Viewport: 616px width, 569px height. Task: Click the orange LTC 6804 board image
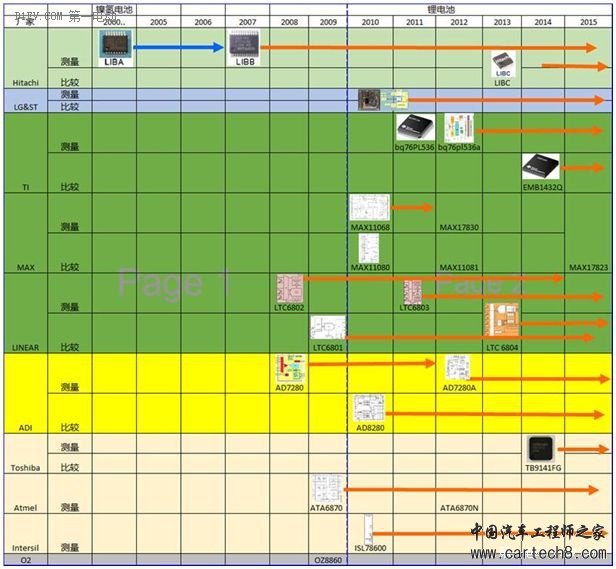click(x=501, y=324)
